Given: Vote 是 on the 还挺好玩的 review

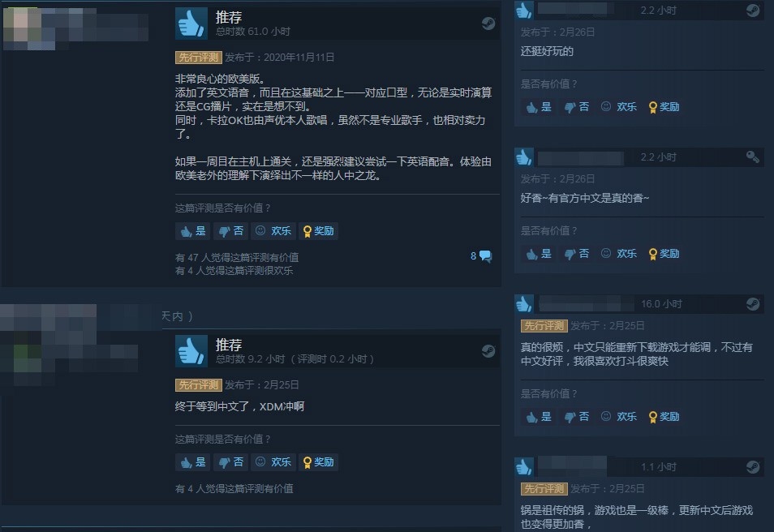Looking at the screenshot, I should [539, 106].
